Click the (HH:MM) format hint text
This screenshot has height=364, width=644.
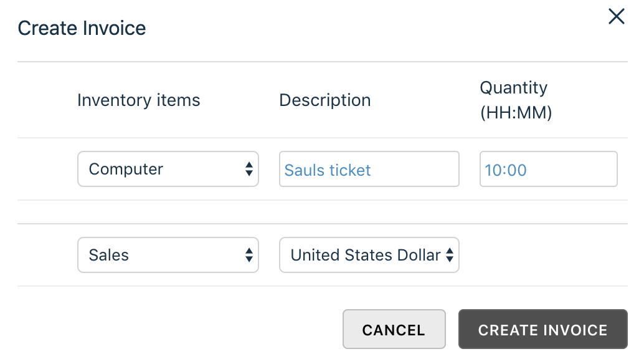point(516,113)
